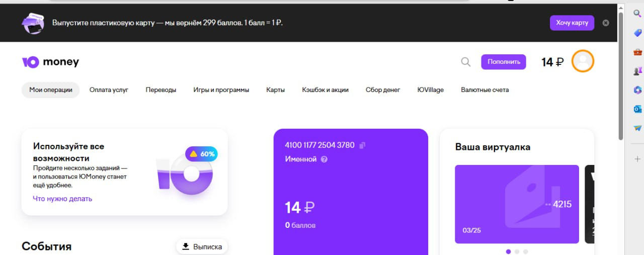The image size is (644, 255).
Task: Click the 14 ₽ balance in the header
Action: (x=552, y=62)
